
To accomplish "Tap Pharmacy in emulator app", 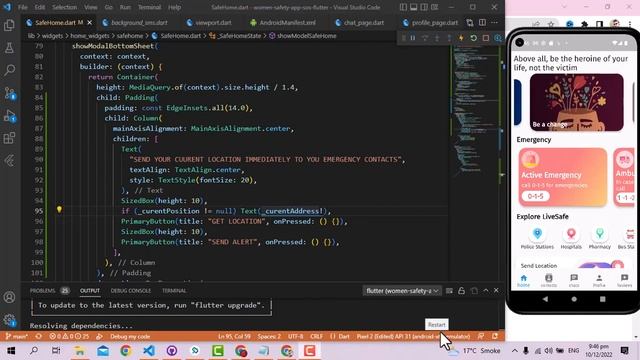I will [600, 238].
